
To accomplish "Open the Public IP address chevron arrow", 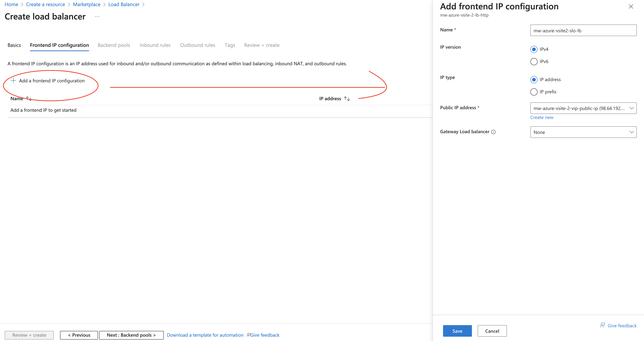I will pyautogui.click(x=632, y=108).
